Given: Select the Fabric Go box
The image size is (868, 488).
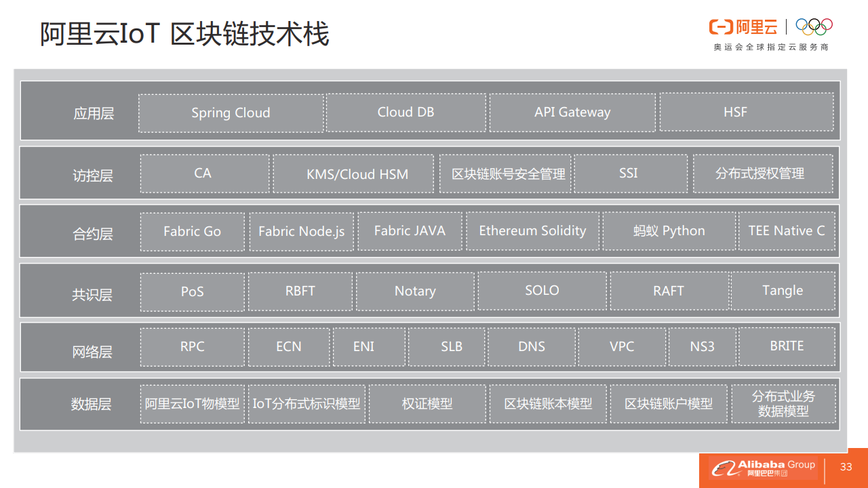Looking at the screenshot, I should pyautogui.click(x=193, y=232).
